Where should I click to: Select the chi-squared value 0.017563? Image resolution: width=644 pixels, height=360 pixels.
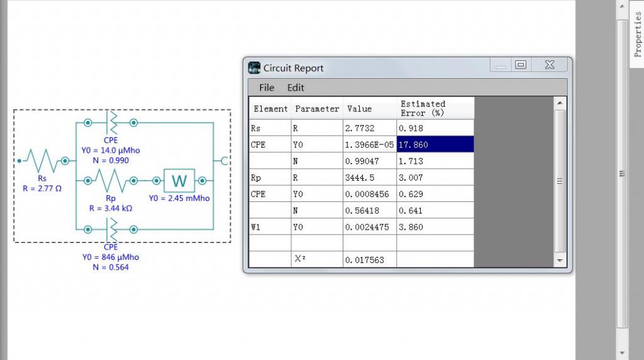tap(370, 259)
